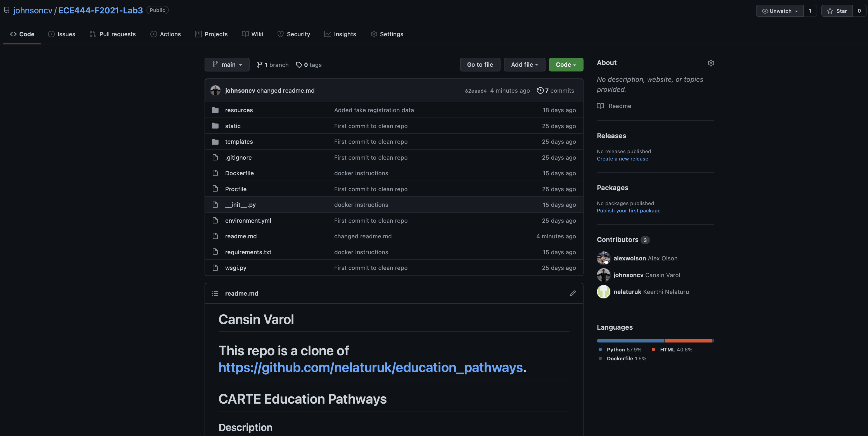Screen dimensions: 868x436
Task: Open the readme table of contents icon
Action: [x=215, y=293]
